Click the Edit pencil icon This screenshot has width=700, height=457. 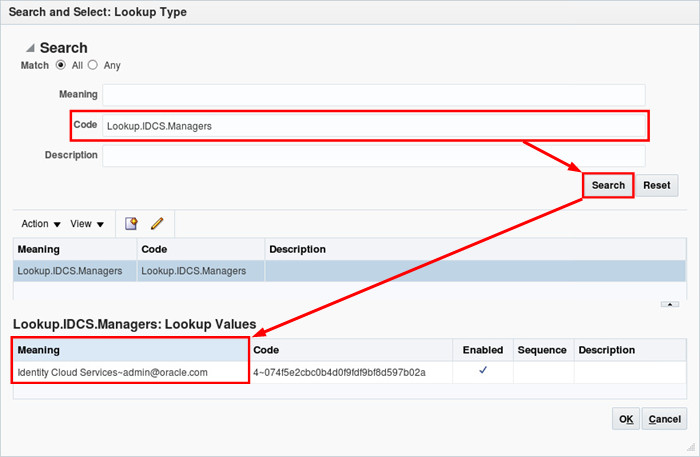coord(156,224)
